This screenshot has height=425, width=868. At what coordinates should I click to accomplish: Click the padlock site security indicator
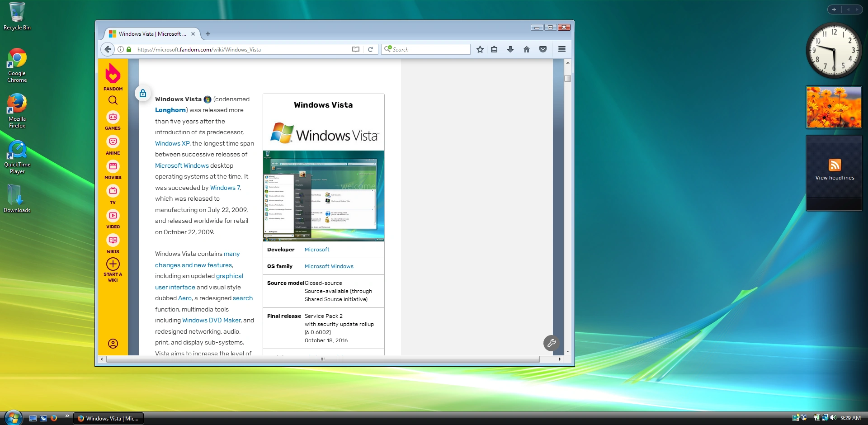pyautogui.click(x=128, y=49)
